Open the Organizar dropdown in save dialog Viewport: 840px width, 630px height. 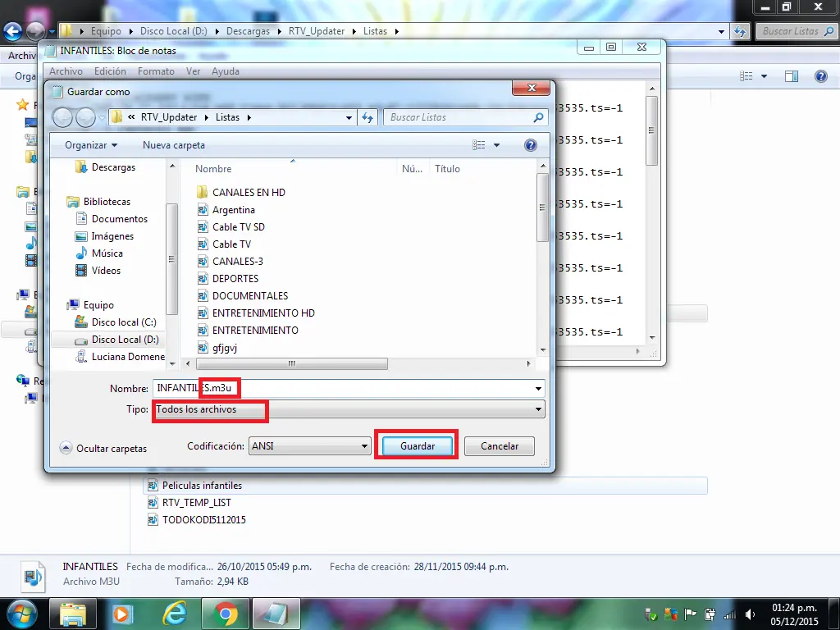pyautogui.click(x=90, y=145)
